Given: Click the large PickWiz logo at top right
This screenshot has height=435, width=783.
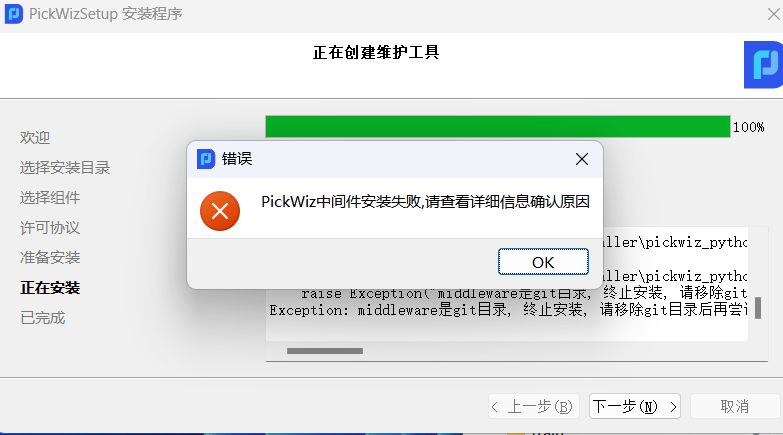Looking at the screenshot, I should [764, 65].
